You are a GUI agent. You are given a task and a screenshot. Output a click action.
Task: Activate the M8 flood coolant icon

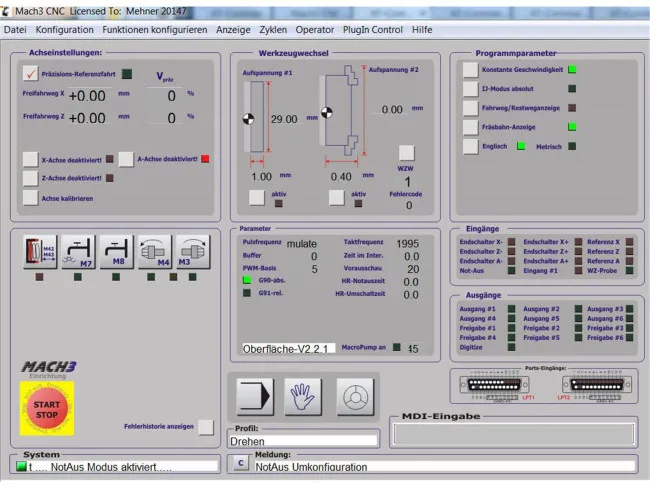(x=116, y=252)
